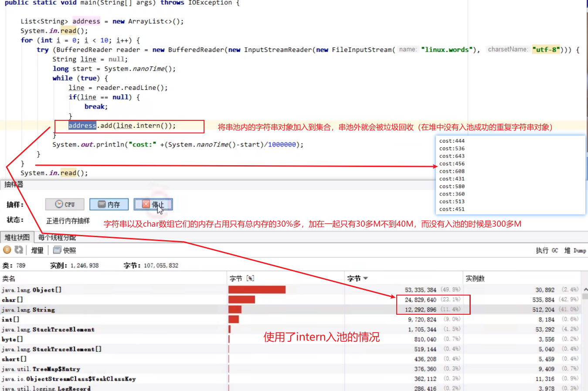Click the gray refresh results icon

(x=19, y=250)
